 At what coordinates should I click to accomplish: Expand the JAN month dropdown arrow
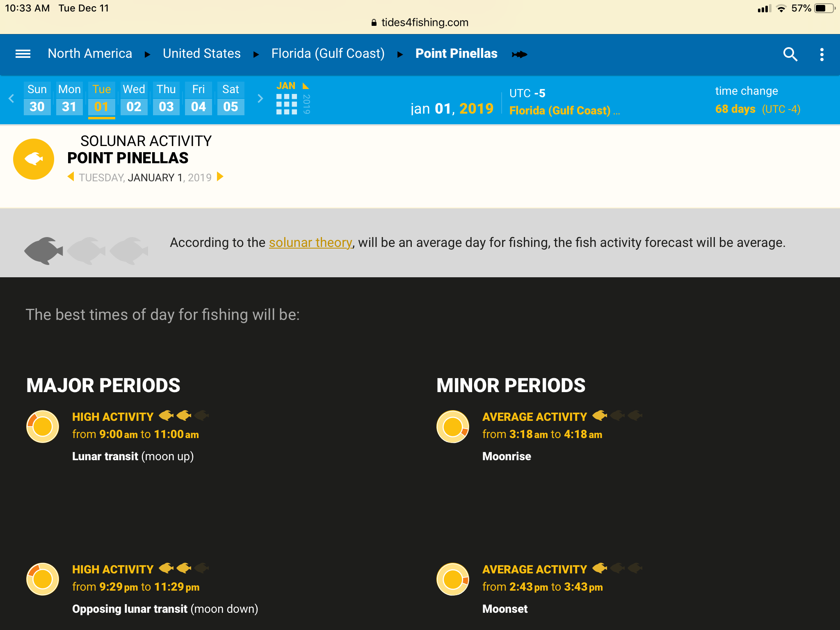(x=306, y=86)
